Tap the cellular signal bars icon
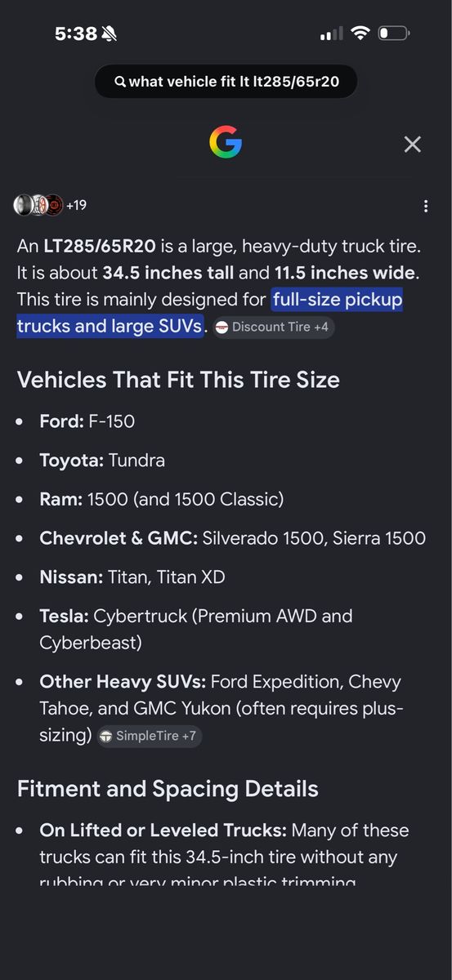 click(x=331, y=34)
